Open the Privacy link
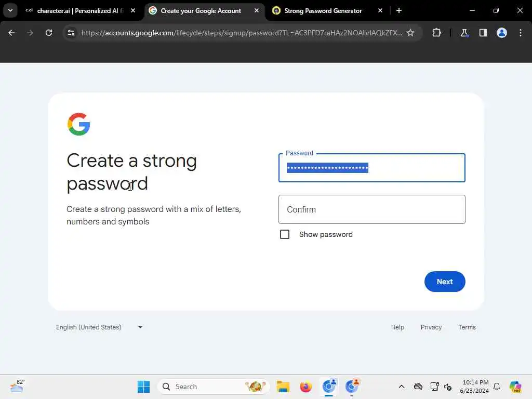The width and height of the screenshot is (532, 399). (x=431, y=327)
